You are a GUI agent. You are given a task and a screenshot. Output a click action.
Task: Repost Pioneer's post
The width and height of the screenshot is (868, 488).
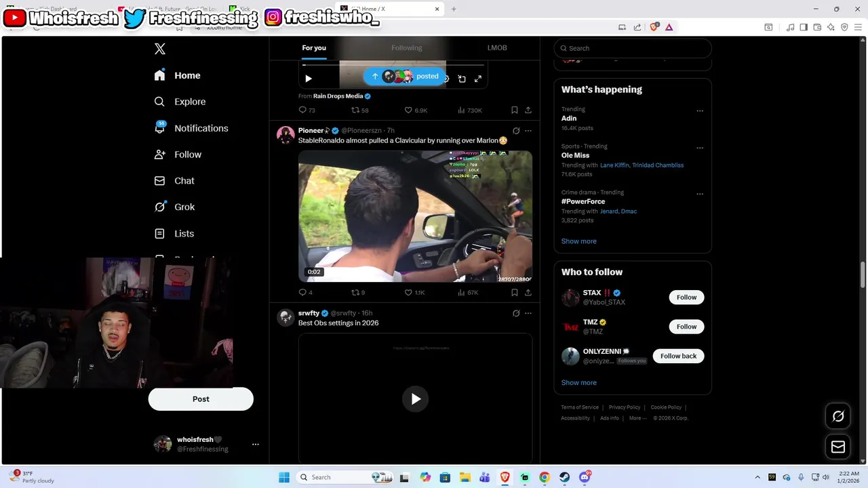[358, 293]
